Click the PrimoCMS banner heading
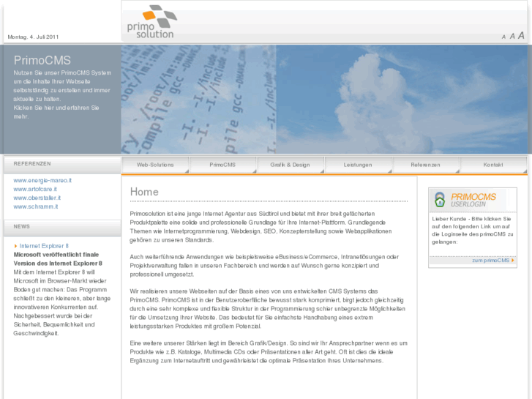The width and height of the screenshot is (532, 399). point(42,60)
